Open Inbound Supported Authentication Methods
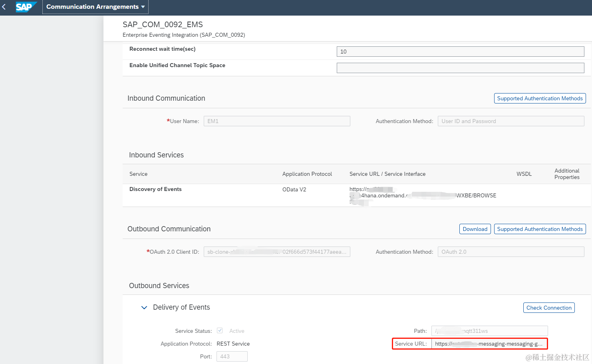Viewport: 592px width, 364px height. click(x=540, y=98)
